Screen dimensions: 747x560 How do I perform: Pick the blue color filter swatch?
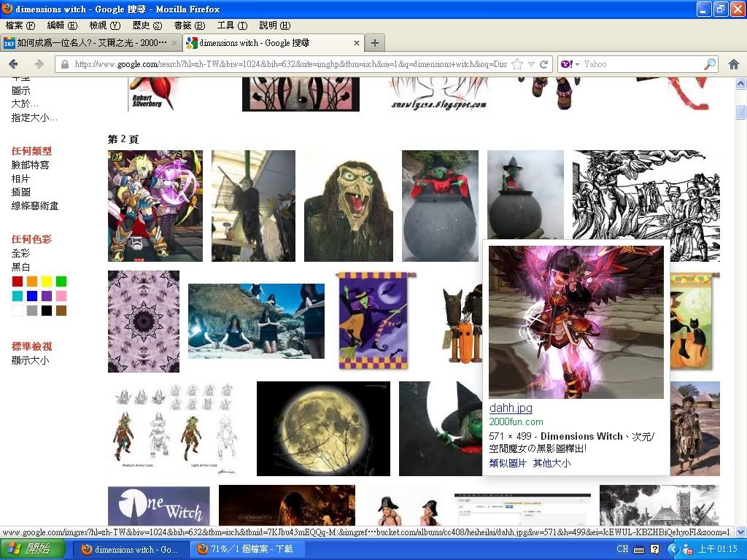[x=32, y=296]
